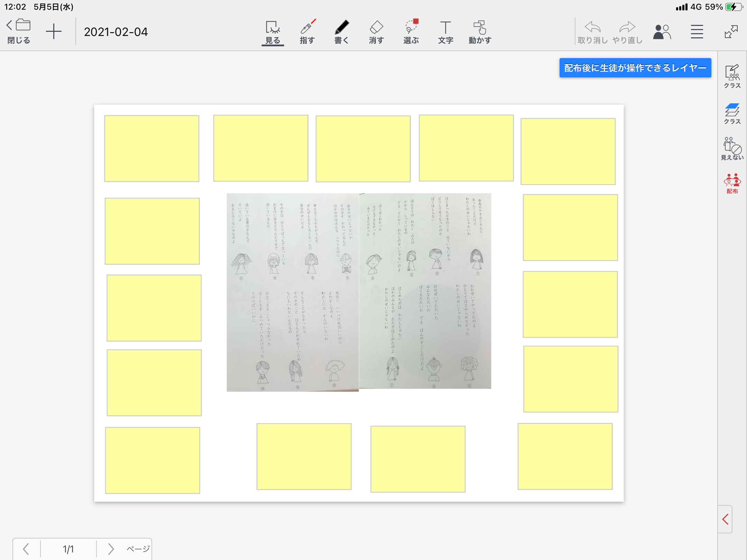Collapse the side panel with red chevron

[x=726, y=519]
